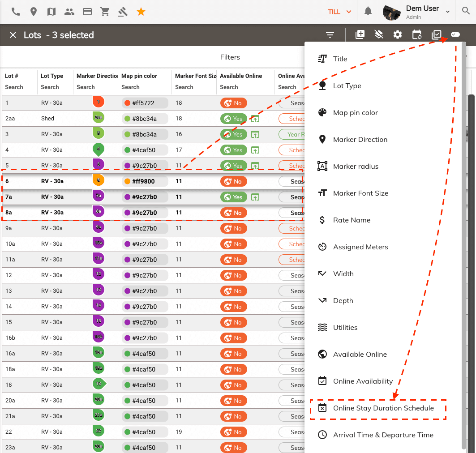This screenshot has height=453, width=476.
Task: Open the people/customers icon
Action: click(69, 12)
